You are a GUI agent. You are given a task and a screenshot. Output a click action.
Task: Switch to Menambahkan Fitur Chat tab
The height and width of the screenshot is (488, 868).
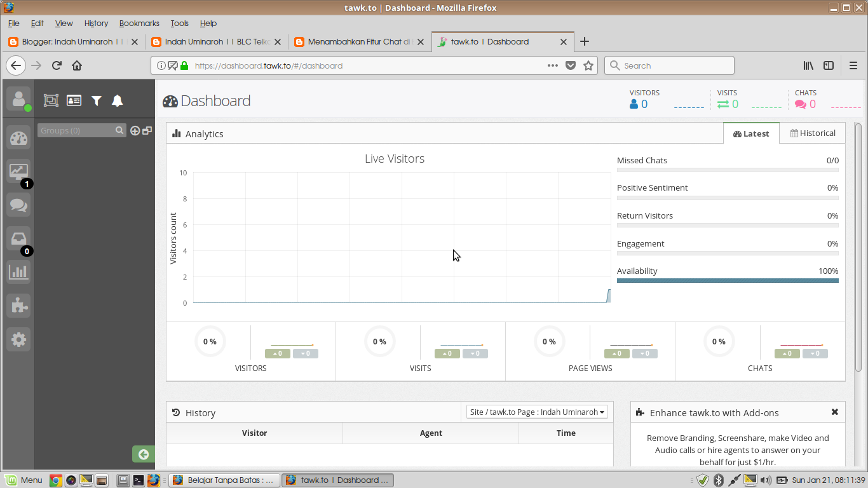pos(360,42)
